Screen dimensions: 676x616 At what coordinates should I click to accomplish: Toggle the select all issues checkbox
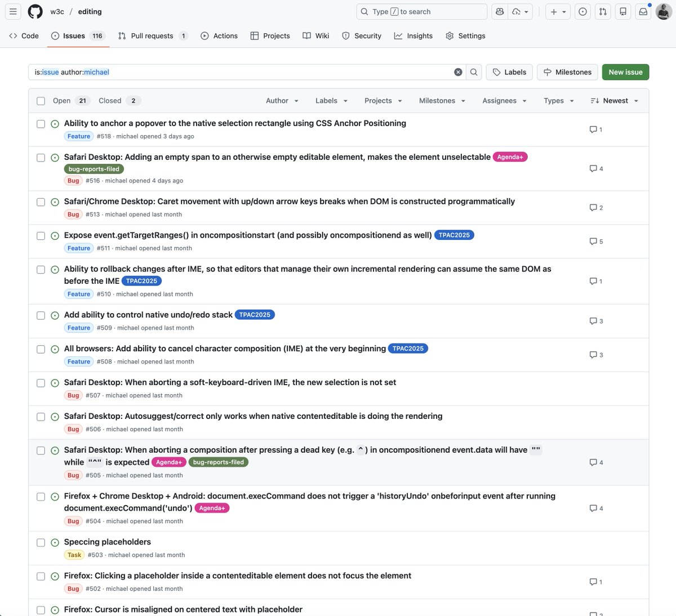click(41, 101)
